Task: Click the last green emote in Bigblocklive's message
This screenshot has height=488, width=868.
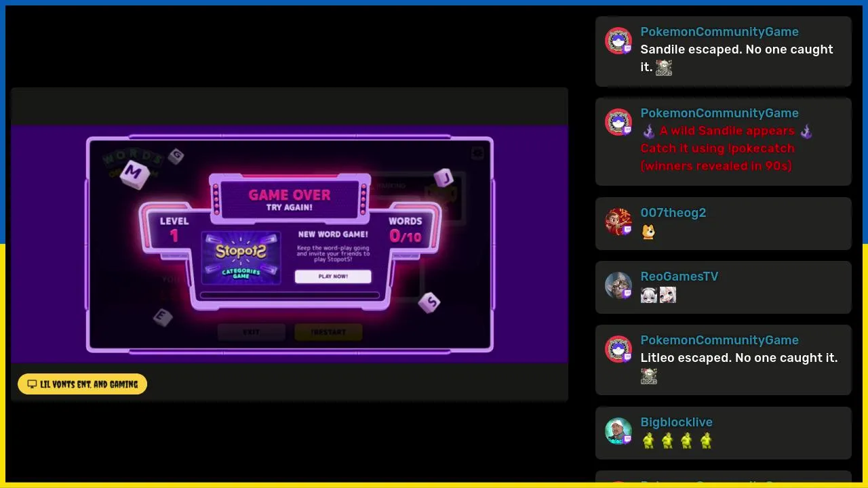Action: point(706,441)
